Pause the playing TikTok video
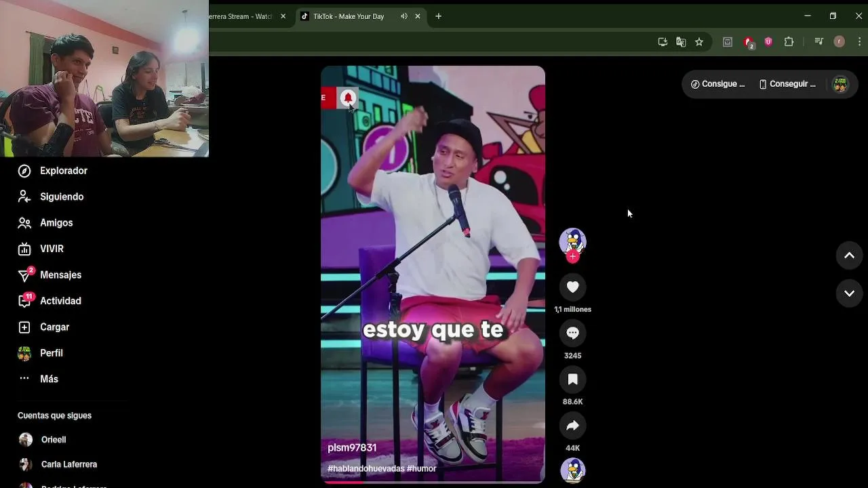This screenshot has height=488, width=868. click(433, 274)
